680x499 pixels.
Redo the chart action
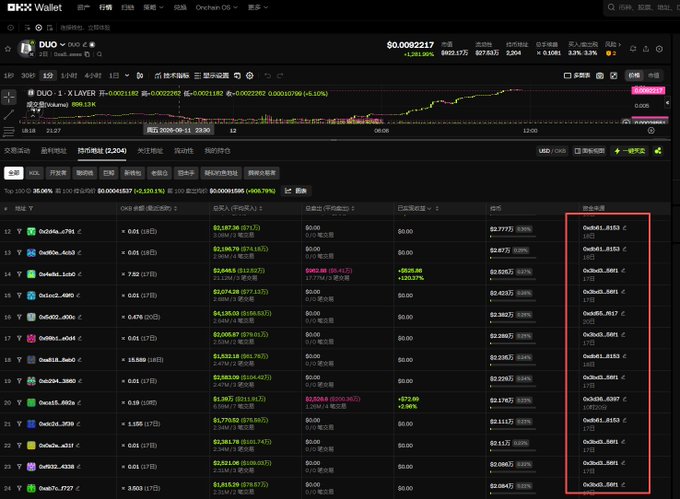[x=280, y=75]
